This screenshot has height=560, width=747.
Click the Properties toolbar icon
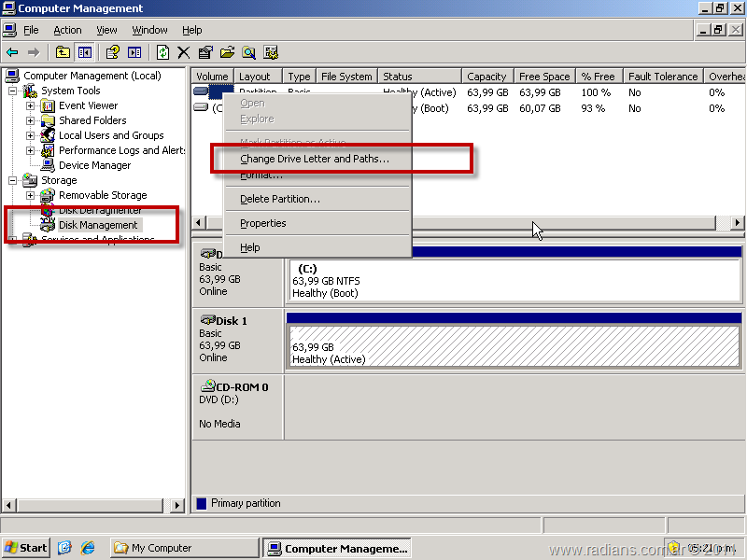point(205,52)
